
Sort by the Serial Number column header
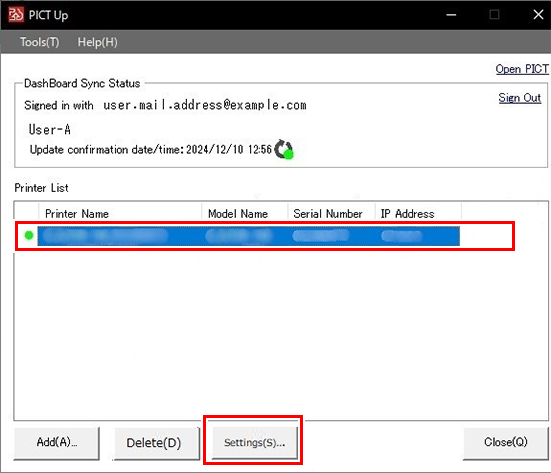[331, 214]
